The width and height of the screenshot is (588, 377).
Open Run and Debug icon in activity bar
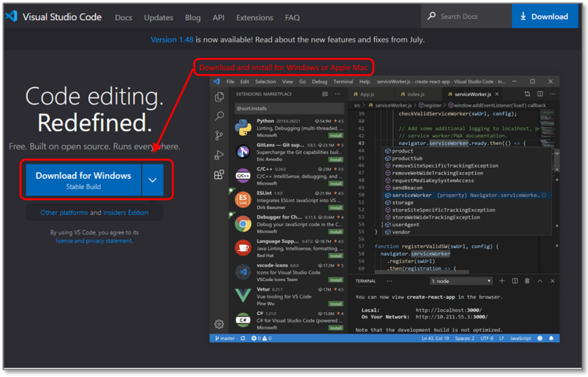219,155
